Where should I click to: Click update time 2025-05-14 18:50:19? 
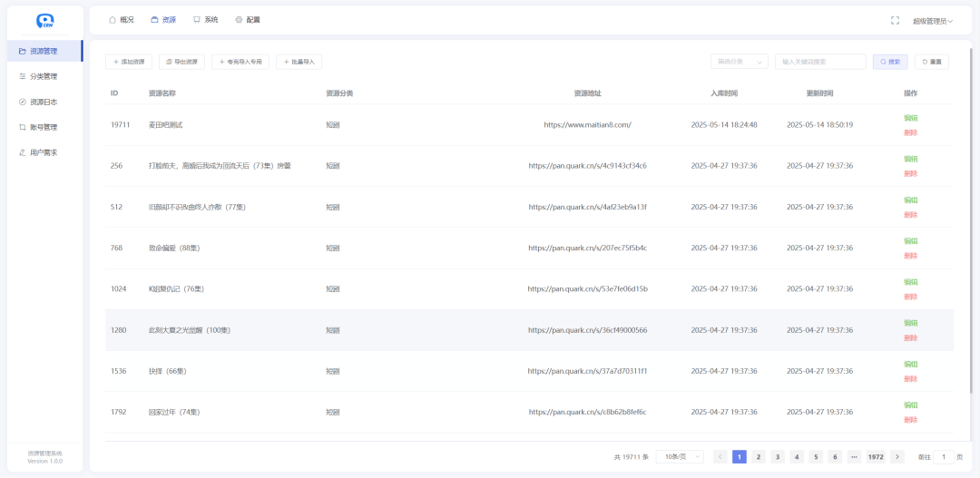pyautogui.click(x=819, y=125)
